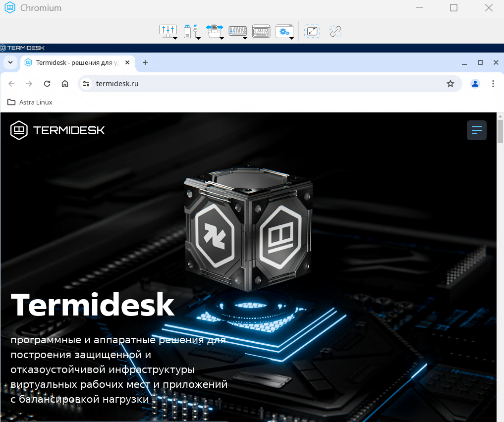Open the Astra Linux bookmarks folder
This screenshot has width=504, height=422.
tap(30, 102)
